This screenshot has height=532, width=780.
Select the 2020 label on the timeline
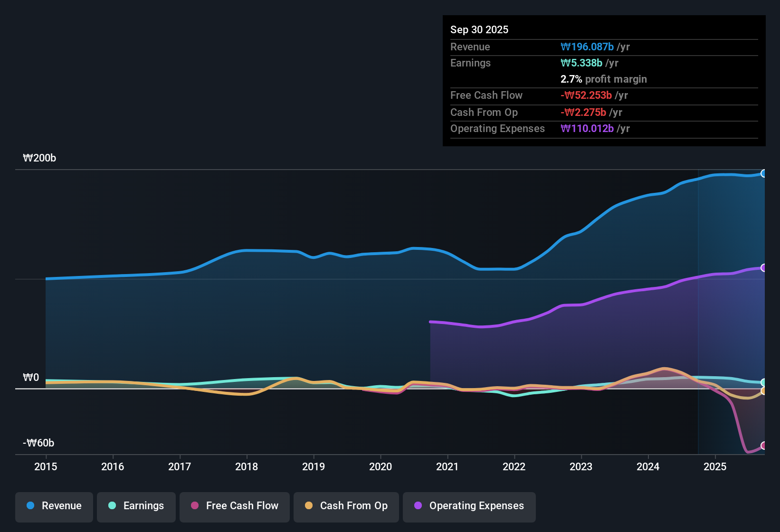point(380,467)
